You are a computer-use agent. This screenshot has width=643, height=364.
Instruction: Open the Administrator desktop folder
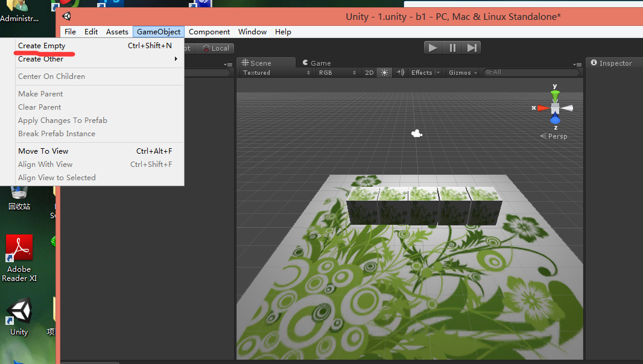point(19,11)
